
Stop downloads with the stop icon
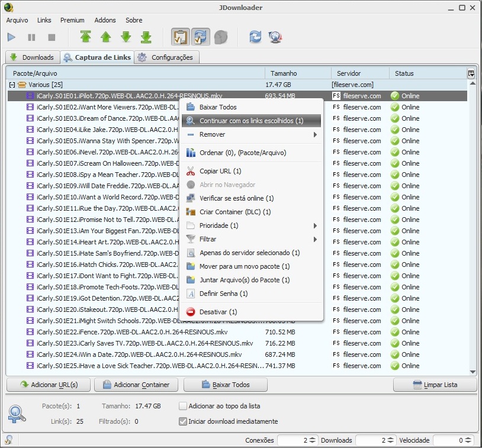coord(52,37)
